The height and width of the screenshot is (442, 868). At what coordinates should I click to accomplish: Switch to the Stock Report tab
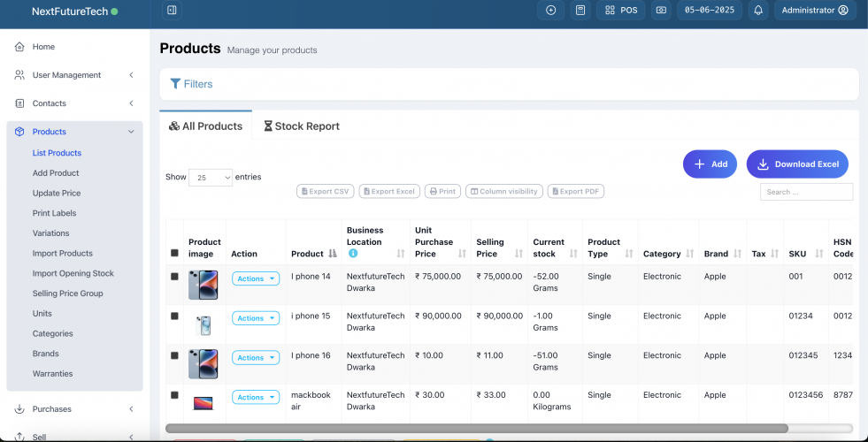coord(301,126)
